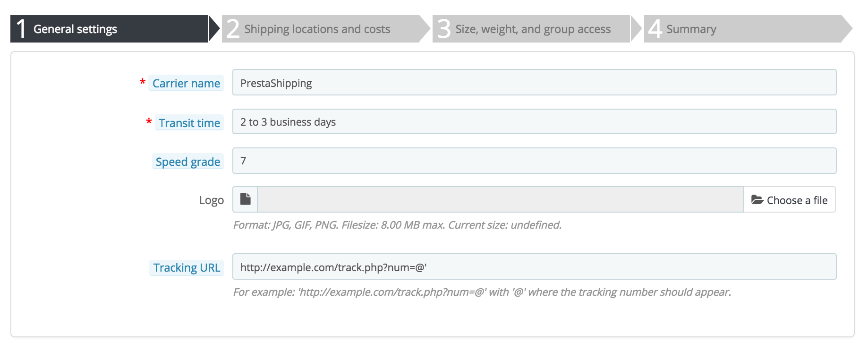Click the open-folder icon in Choose a file
The image size is (868, 343).
(757, 200)
